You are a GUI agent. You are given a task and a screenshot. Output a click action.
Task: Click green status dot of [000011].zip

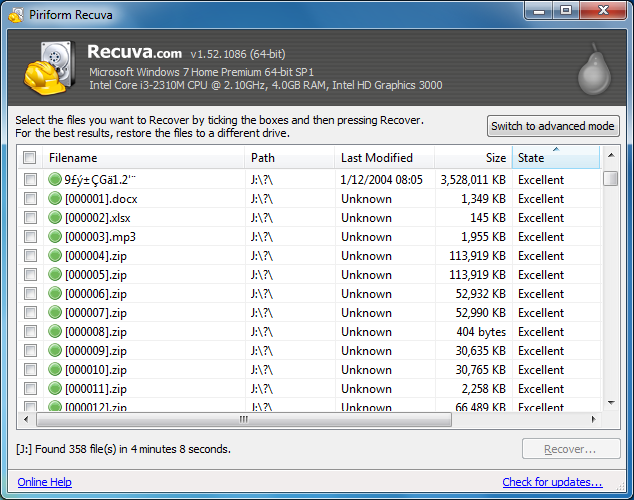[55, 388]
